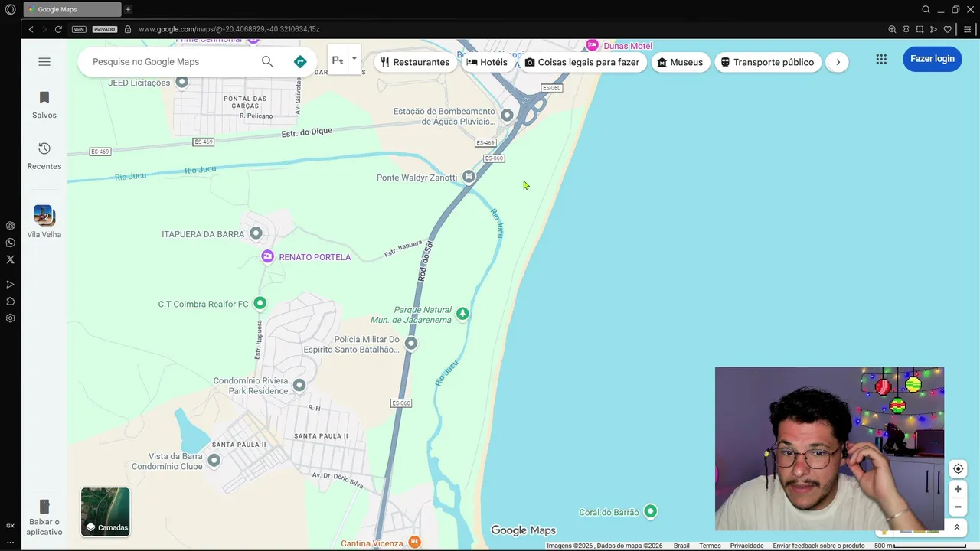Click the ITAPUERA DA BARRA marker
Viewport: 980px width, 551px height.
256,233
